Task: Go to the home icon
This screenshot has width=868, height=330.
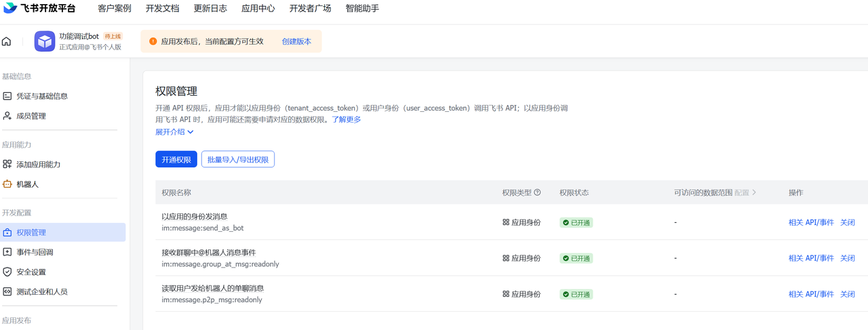Action: (6, 41)
